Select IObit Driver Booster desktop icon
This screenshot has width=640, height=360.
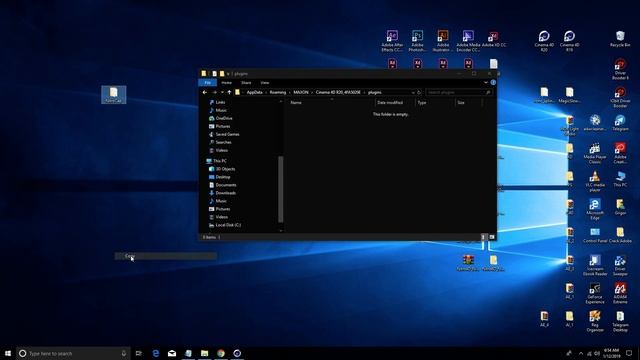pos(620,97)
